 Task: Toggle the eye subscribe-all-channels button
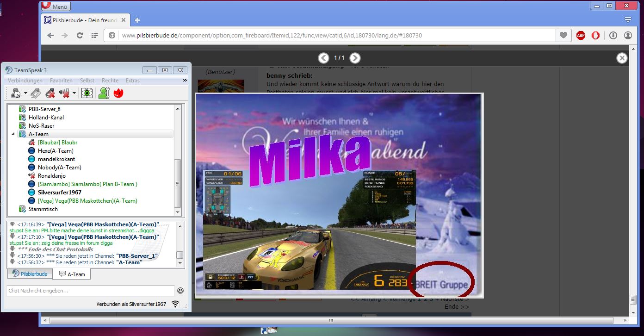point(87,93)
